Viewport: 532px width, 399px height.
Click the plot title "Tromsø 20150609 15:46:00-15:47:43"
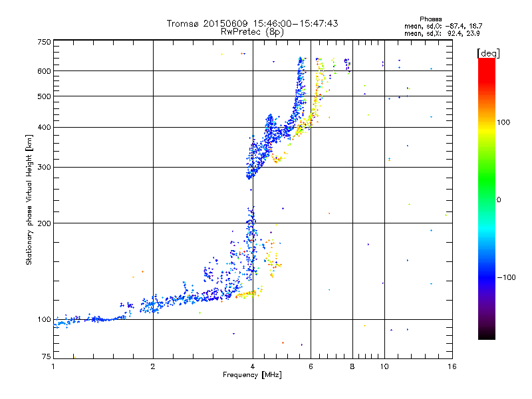tap(252, 23)
